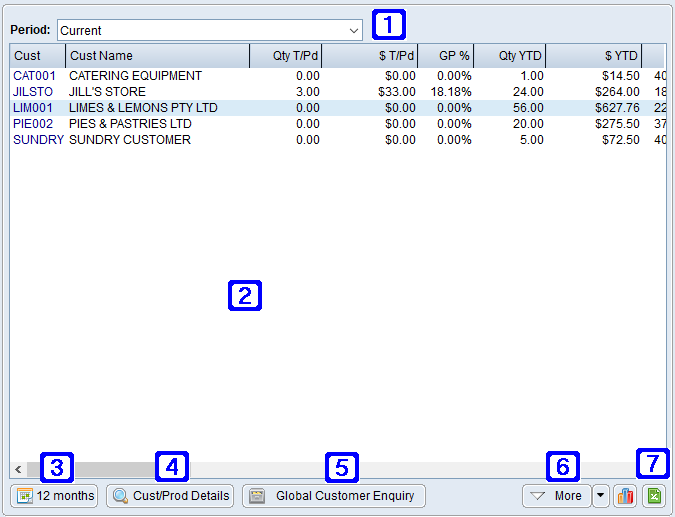Open Cust/Prod Details
675x517 pixels.
tap(170, 496)
